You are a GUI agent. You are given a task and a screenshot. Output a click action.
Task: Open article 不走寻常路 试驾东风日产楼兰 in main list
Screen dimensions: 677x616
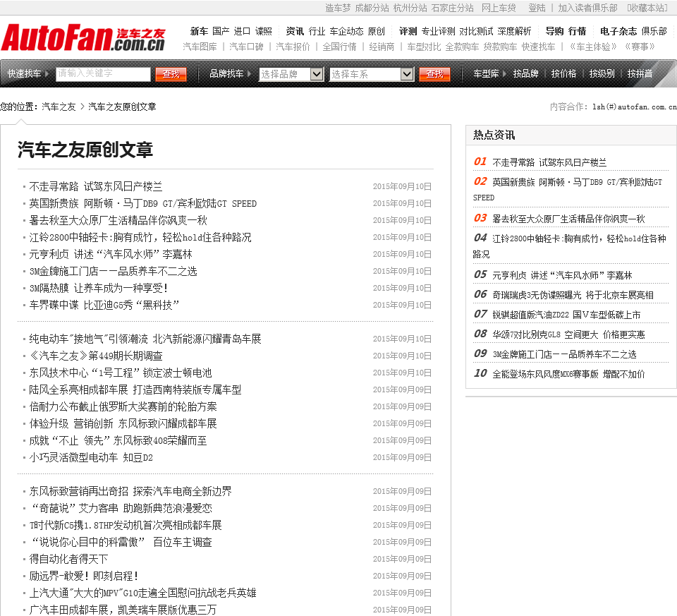(x=96, y=186)
